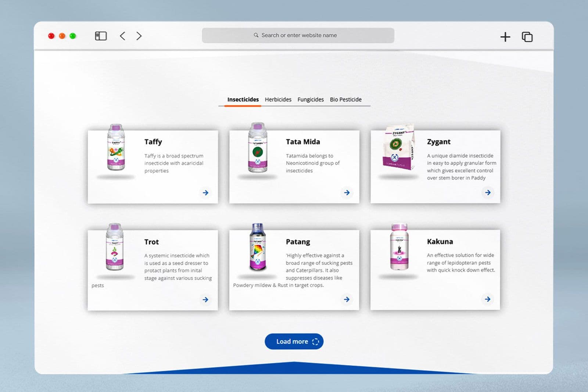Open the Taffy product title

(153, 142)
